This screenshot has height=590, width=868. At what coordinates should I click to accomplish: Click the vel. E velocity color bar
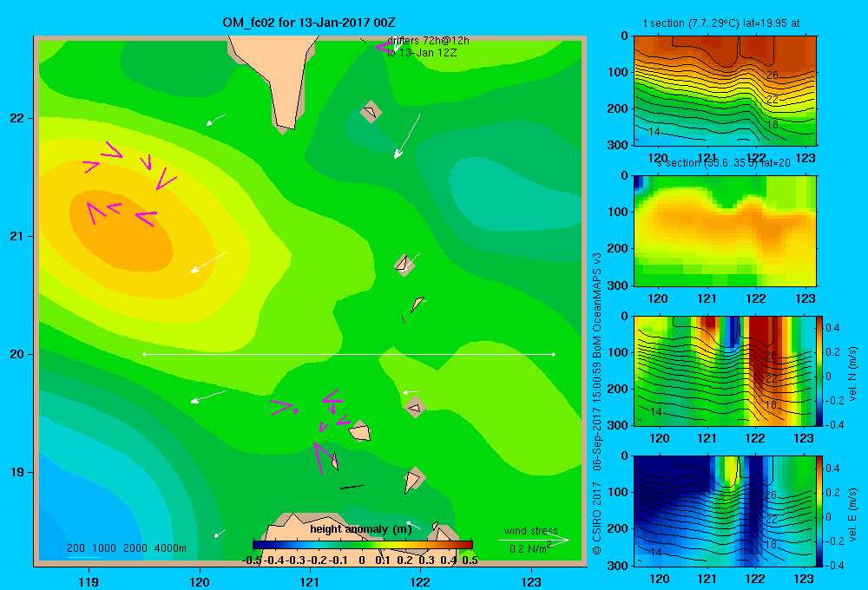[819, 511]
